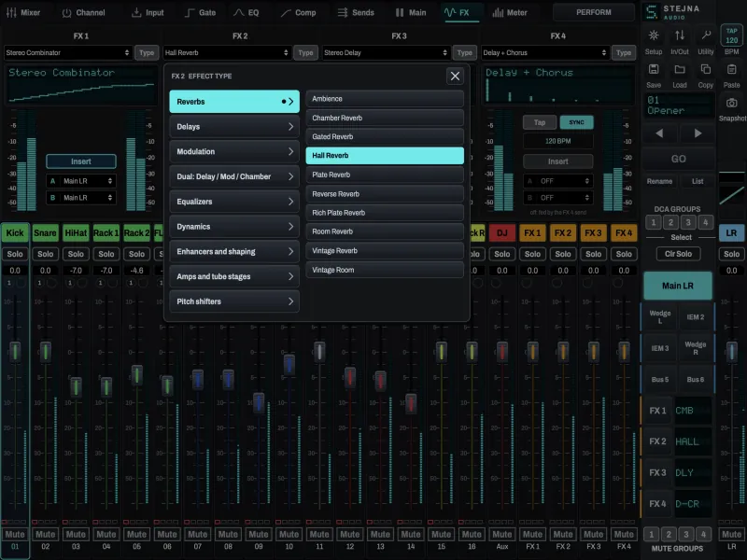
Task: Solo the DJ channel
Action: coord(502,254)
